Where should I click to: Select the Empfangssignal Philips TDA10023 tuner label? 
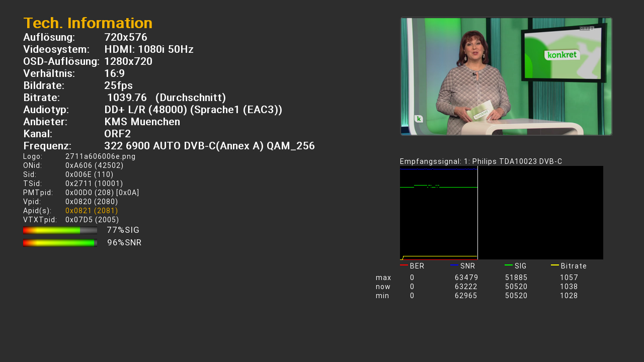pyautogui.click(x=480, y=161)
